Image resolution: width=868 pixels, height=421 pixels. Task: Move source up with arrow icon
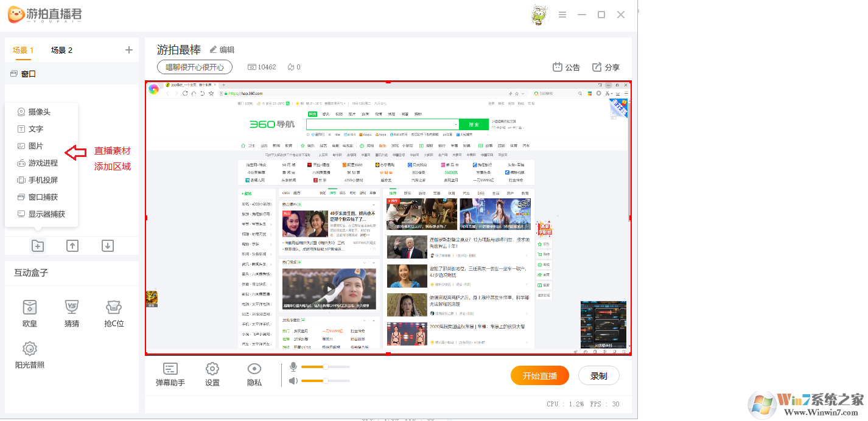(x=72, y=246)
